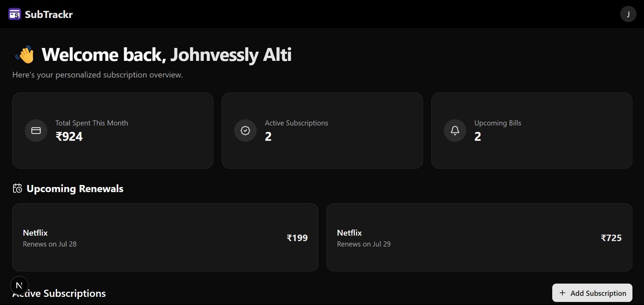Click the ₹199 Netflix renewal amount

coord(297,238)
